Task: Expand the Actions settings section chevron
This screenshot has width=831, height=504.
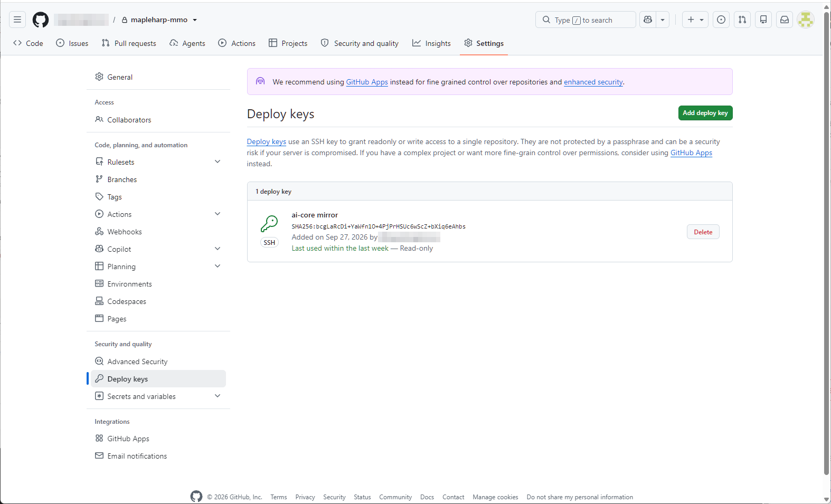Action: 218,214
